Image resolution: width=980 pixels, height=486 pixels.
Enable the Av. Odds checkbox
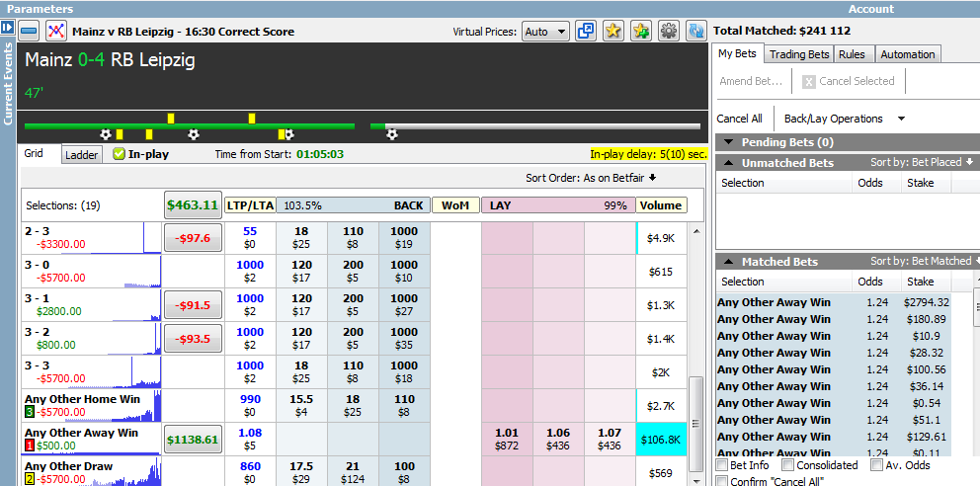tap(877, 465)
